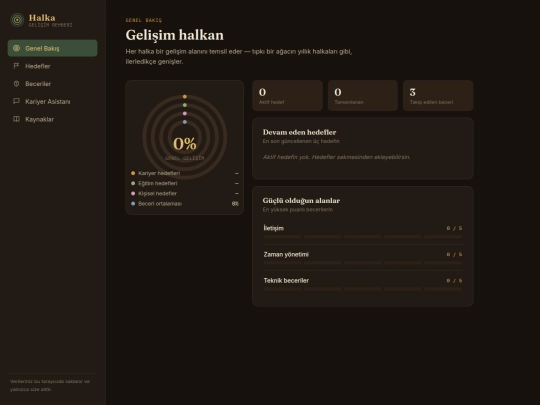Click the Kişisel hedefler legend row
The image size is (540, 405).
coord(185,194)
